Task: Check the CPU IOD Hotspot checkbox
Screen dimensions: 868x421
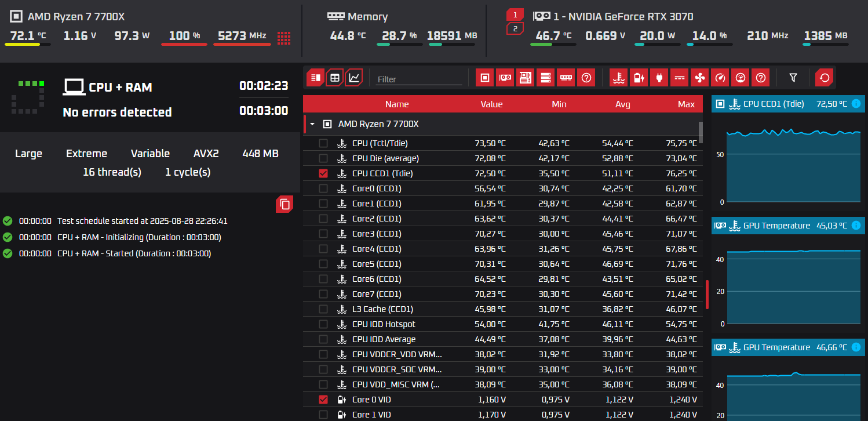Action: click(x=323, y=324)
